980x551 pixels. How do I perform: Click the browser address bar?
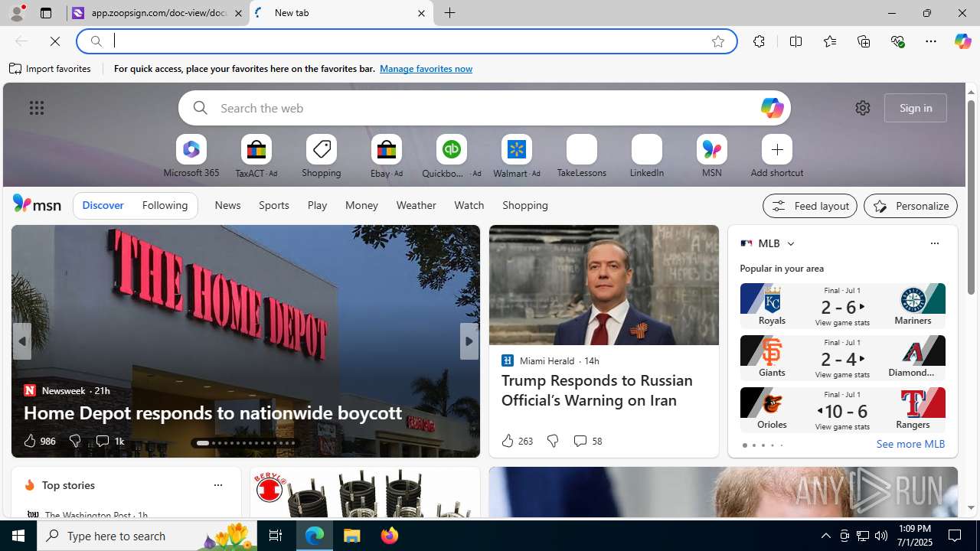coord(406,41)
